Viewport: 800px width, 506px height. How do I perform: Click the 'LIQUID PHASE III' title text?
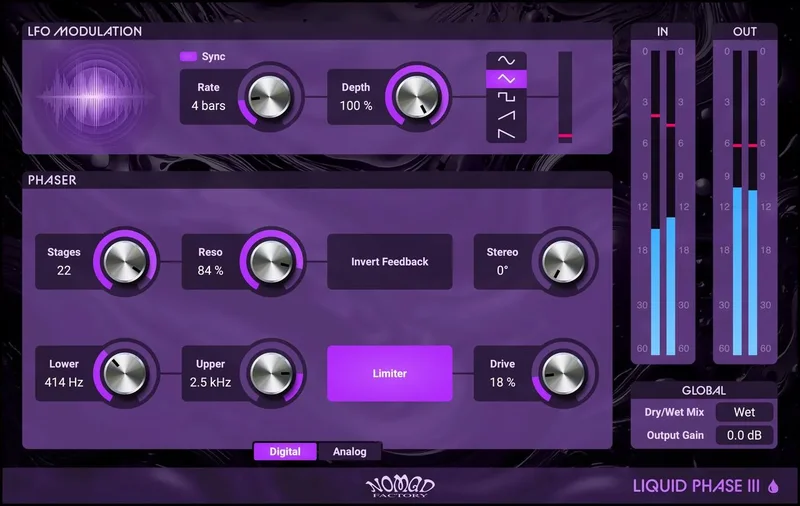pos(696,486)
